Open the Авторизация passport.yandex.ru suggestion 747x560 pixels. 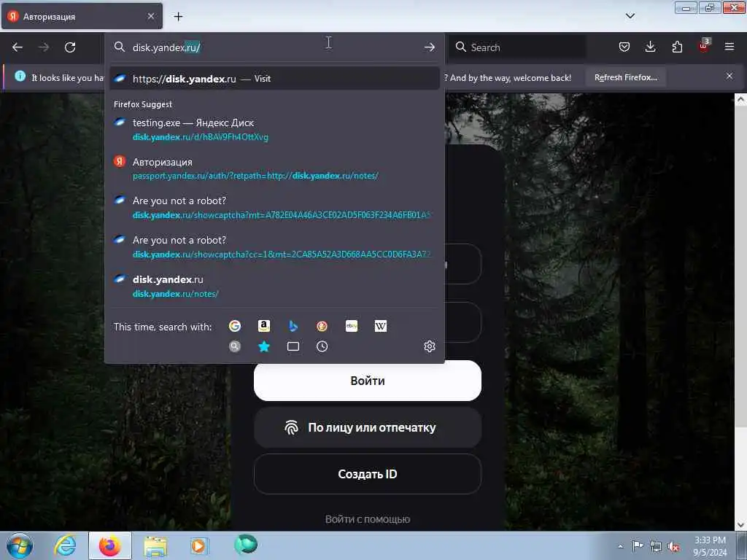tap(274, 168)
